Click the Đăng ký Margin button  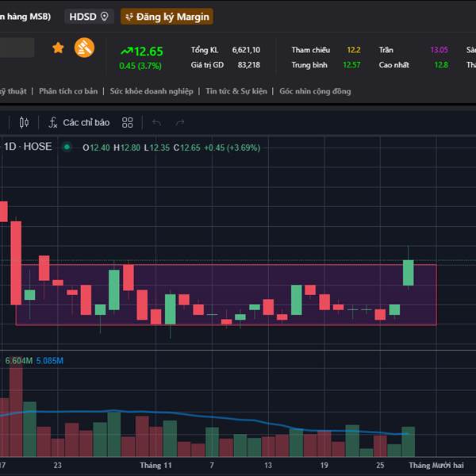click(x=167, y=16)
